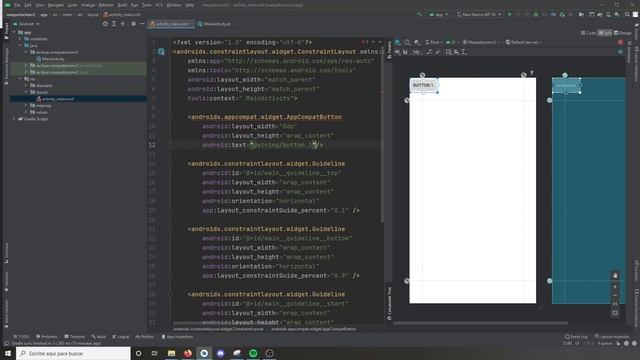The height and width of the screenshot is (360, 640).
Task: Run the app with the green play icon
Action: point(509,14)
